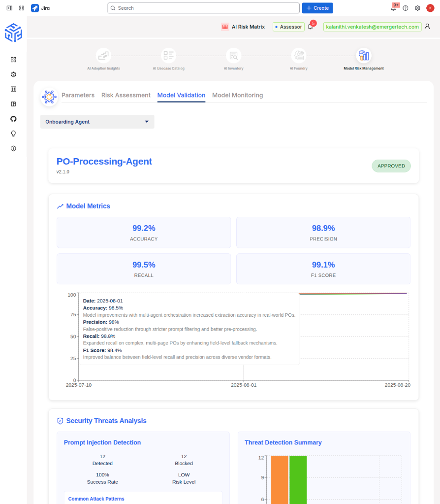The height and width of the screenshot is (504, 440).
Task: Open the Onboarding Agent dropdown
Action: pyautogui.click(x=97, y=121)
